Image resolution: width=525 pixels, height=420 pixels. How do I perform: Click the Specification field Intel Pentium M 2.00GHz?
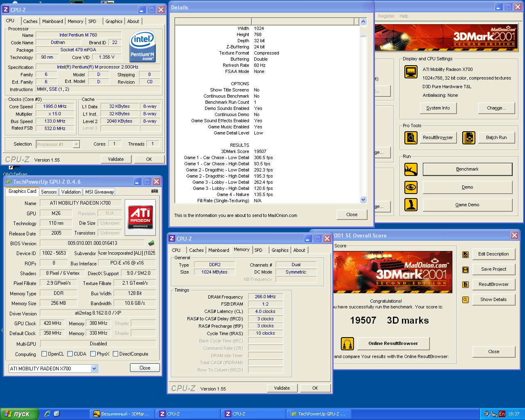click(98, 67)
